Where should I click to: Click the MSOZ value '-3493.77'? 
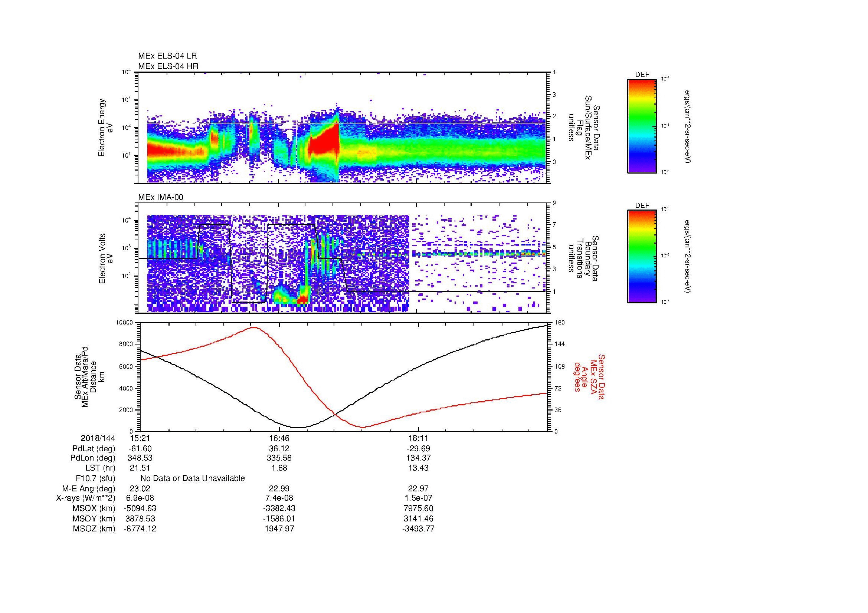pos(419,529)
